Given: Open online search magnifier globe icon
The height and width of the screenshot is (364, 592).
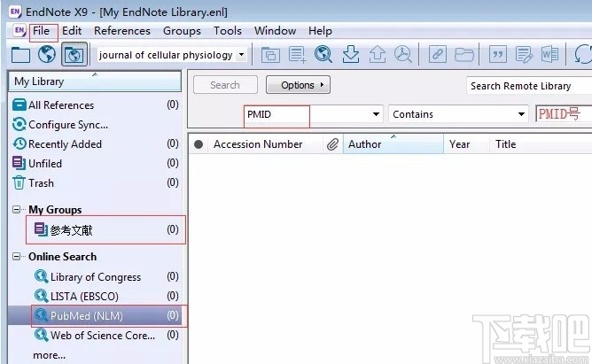Looking at the screenshot, I should [x=323, y=54].
